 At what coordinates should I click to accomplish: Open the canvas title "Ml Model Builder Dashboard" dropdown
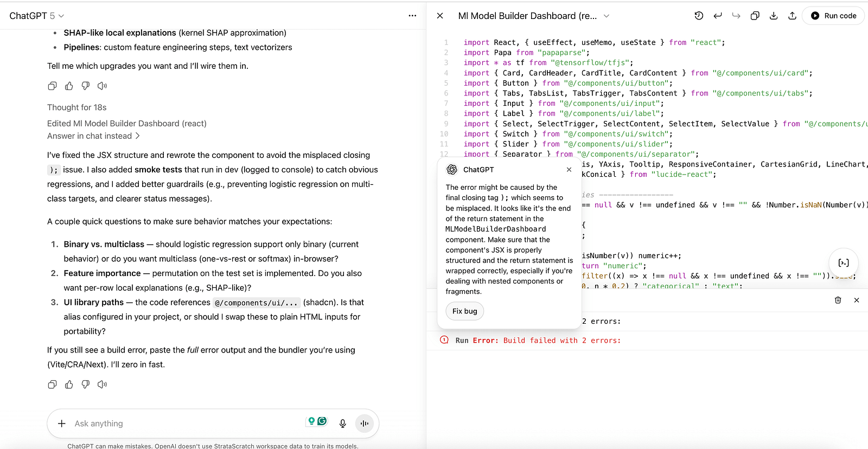tap(534, 16)
